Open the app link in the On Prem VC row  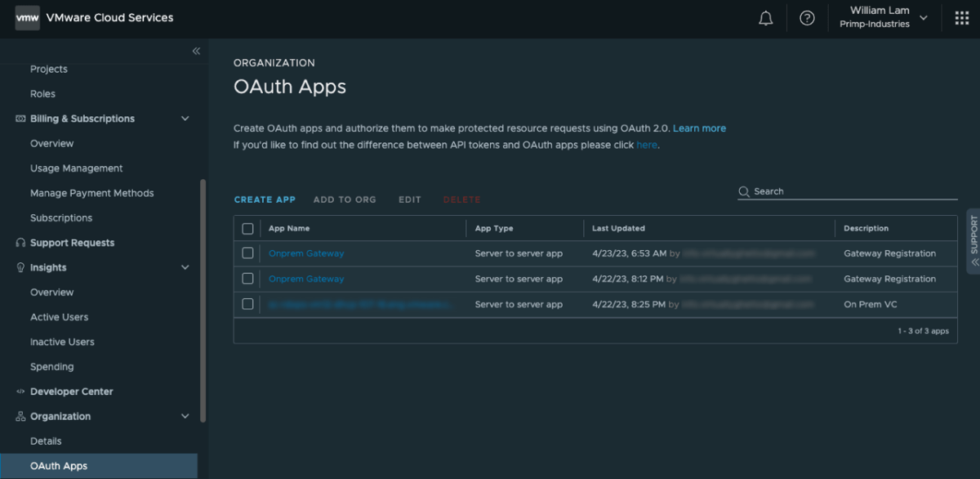pyautogui.click(x=359, y=304)
